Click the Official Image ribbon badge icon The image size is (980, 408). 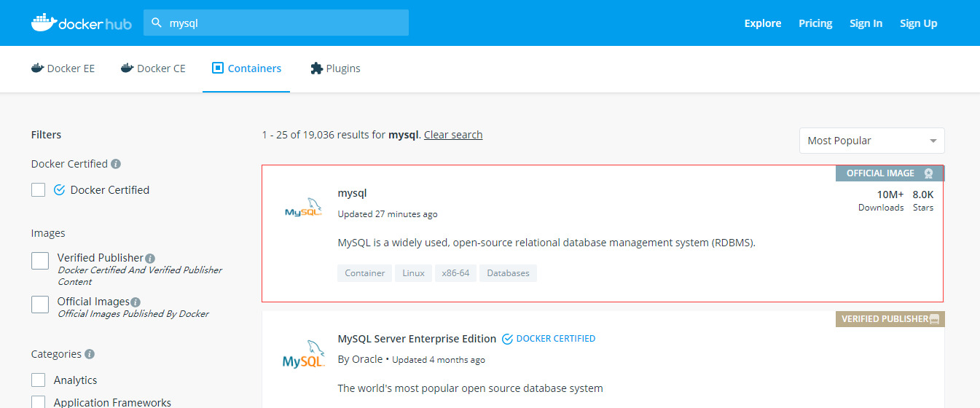pos(928,173)
